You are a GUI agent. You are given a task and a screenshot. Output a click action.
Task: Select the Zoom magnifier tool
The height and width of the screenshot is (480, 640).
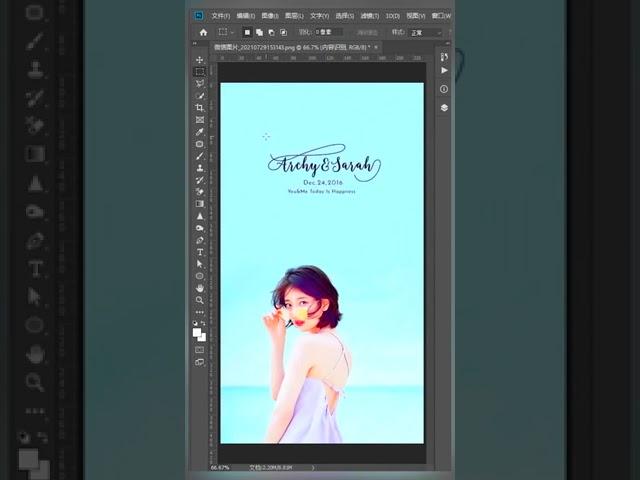tap(200, 300)
